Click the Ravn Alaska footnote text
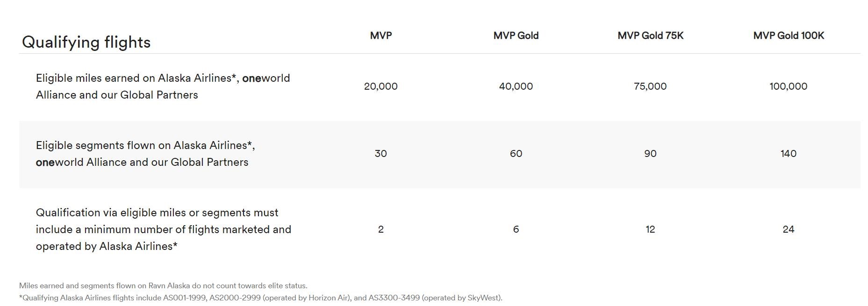The image size is (868, 306). tap(163, 285)
